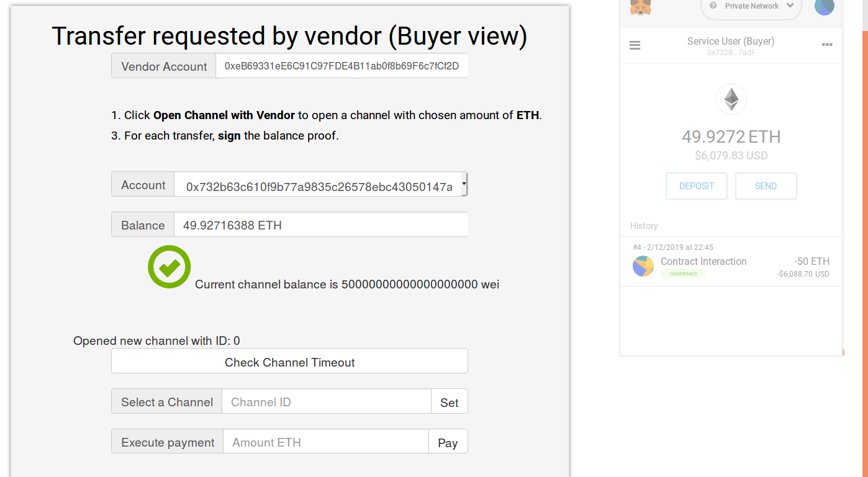This screenshot has width=868, height=477.
Task: Click the Vendor Account address field
Action: pos(341,66)
